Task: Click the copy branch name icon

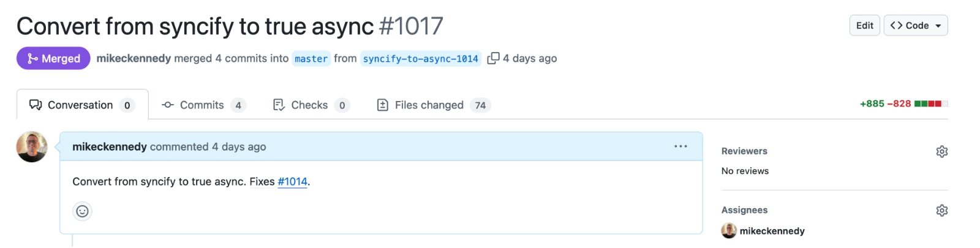Action: 492,58
